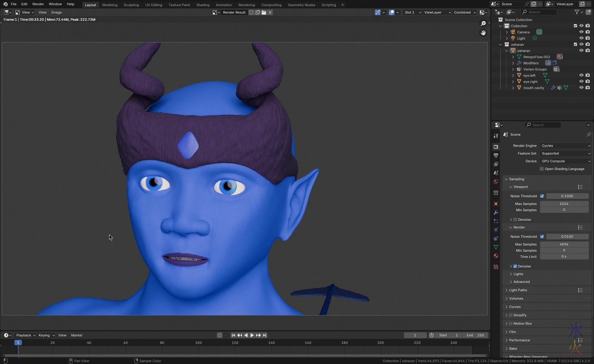Viewport: 594px width, 364px height.
Task: Jump to the last frame
Action: [x=265, y=335]
